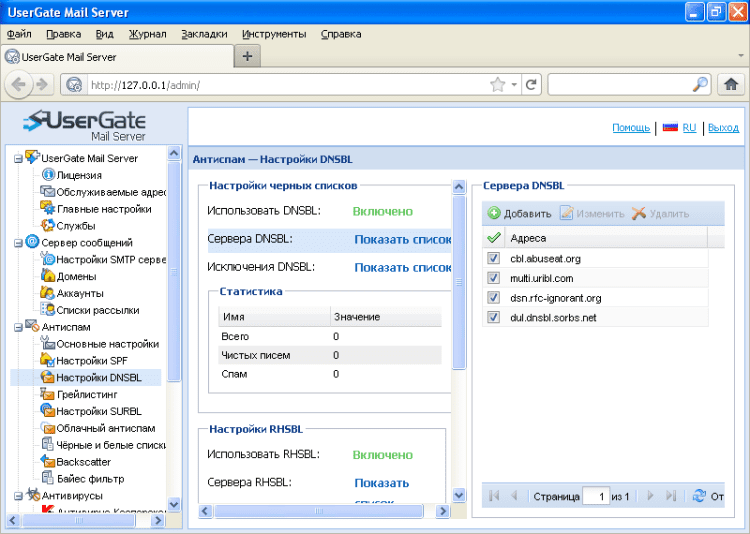
Task: Click the green plus Add server icon
Action: (494, 214)
